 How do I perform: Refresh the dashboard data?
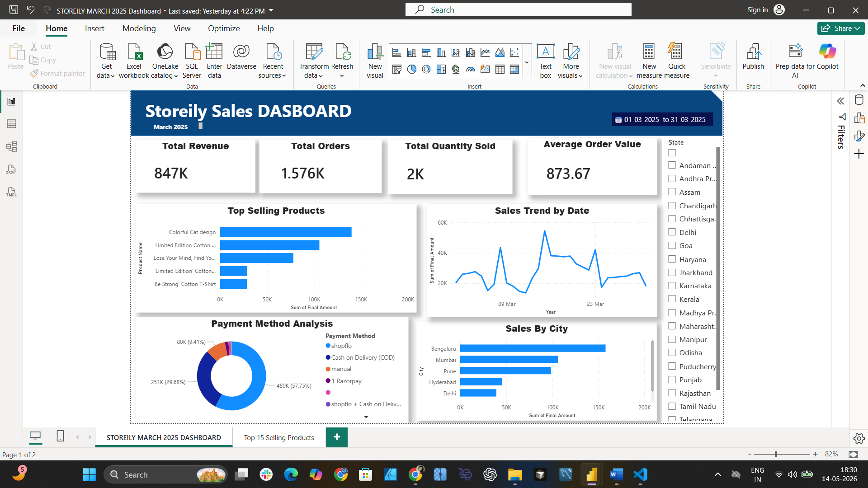342,61
